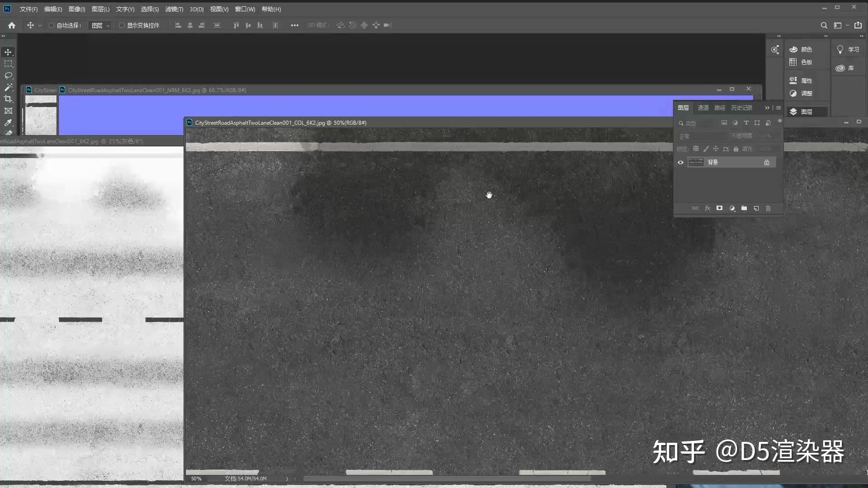This screenshot has height=488, width=868.
Task: Open the 图层 auto-select dropdown
Action: coord(100,25)
